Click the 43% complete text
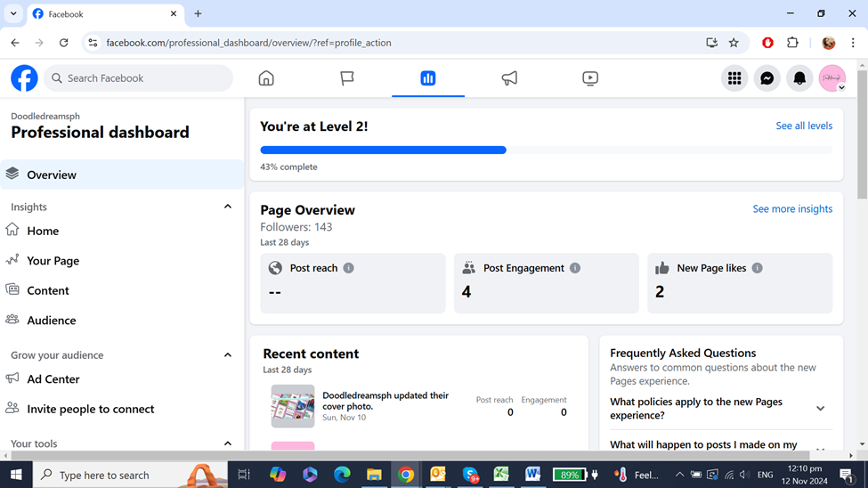 click(x=288, y=167)
